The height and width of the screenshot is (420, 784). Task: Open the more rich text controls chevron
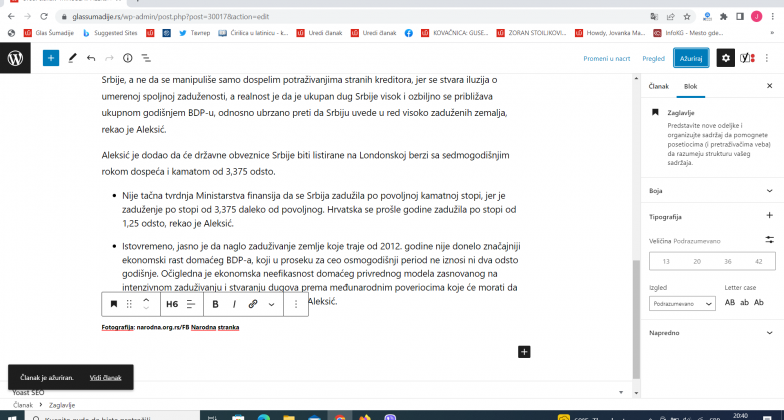coord(271,303)
